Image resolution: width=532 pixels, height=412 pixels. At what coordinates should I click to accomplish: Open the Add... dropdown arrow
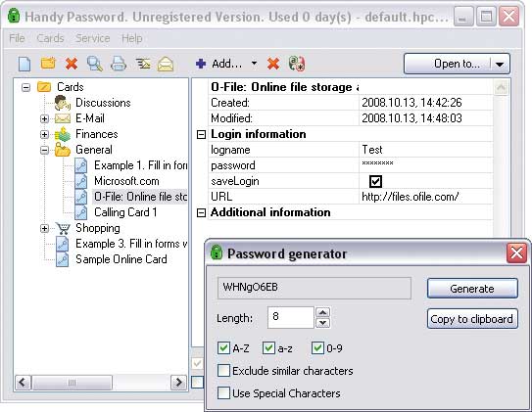tap(254, 64)
